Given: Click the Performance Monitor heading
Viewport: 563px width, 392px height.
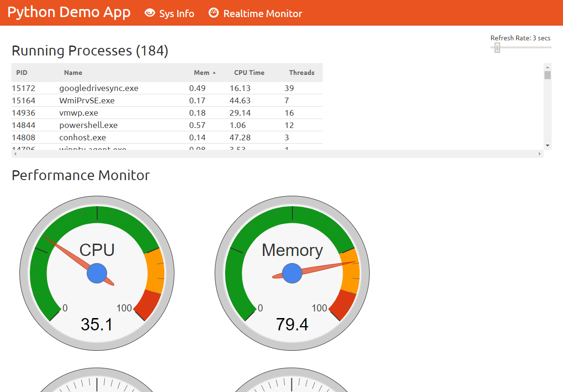Looking at the screenshot, I should coord(81,175).
